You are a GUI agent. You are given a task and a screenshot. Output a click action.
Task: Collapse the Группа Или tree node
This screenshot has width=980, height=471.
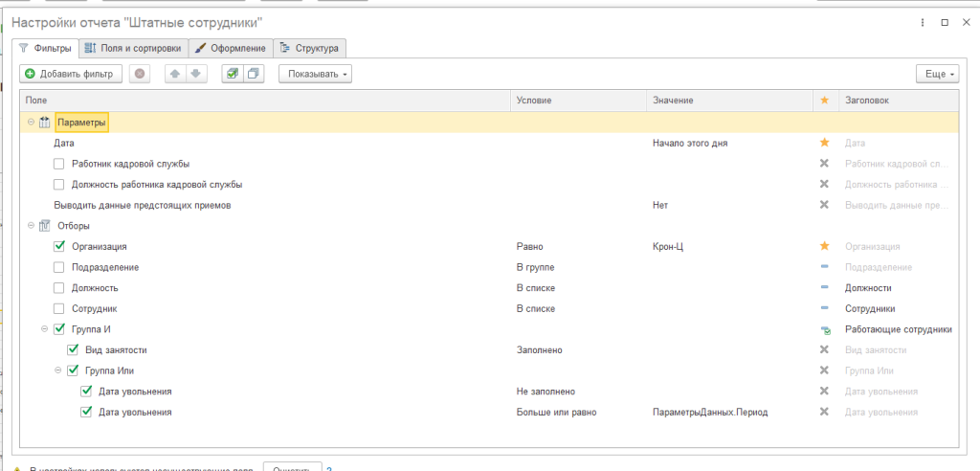click(57, 370)
